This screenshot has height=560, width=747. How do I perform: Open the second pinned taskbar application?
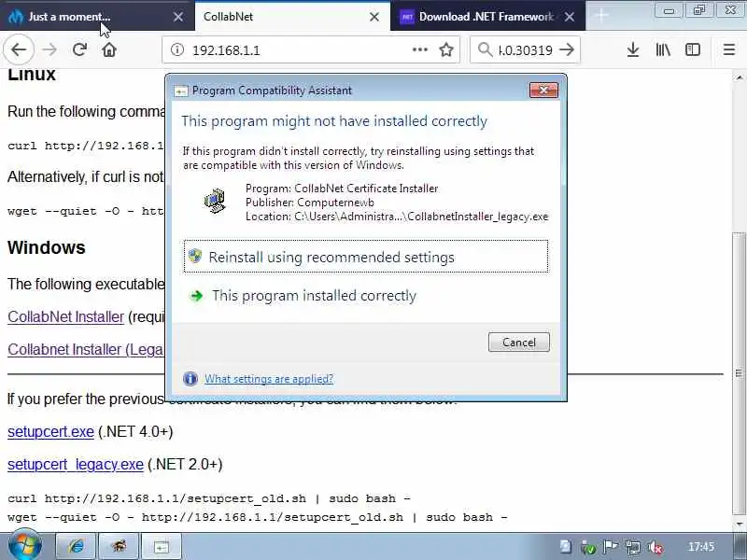[119, 546]
